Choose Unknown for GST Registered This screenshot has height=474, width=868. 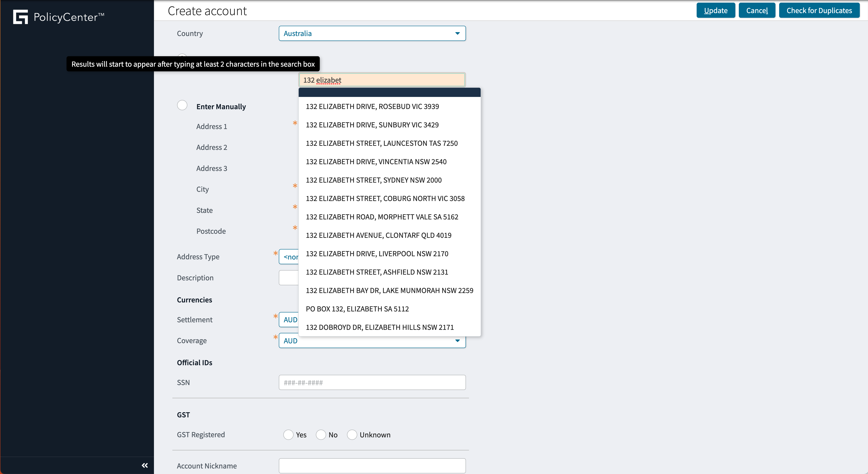coord(352,435)
